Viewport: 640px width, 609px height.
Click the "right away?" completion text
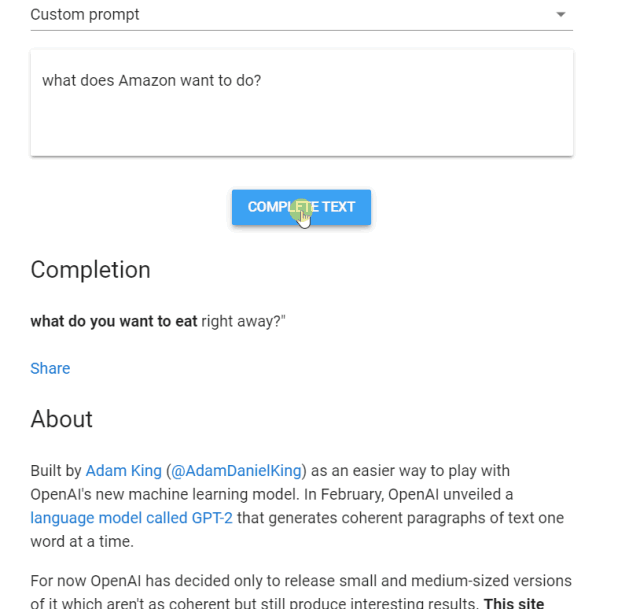click(244, 321)
